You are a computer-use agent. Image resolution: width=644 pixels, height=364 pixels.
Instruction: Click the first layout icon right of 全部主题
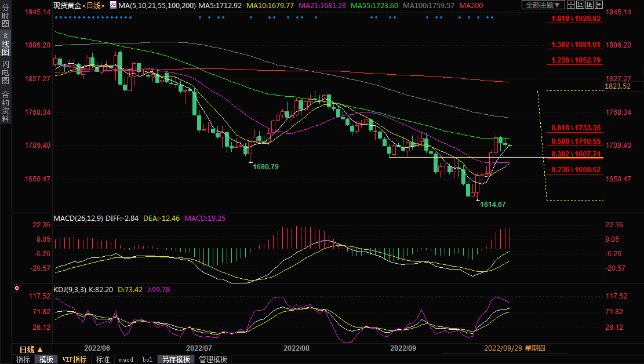click(x=571, y=5)
